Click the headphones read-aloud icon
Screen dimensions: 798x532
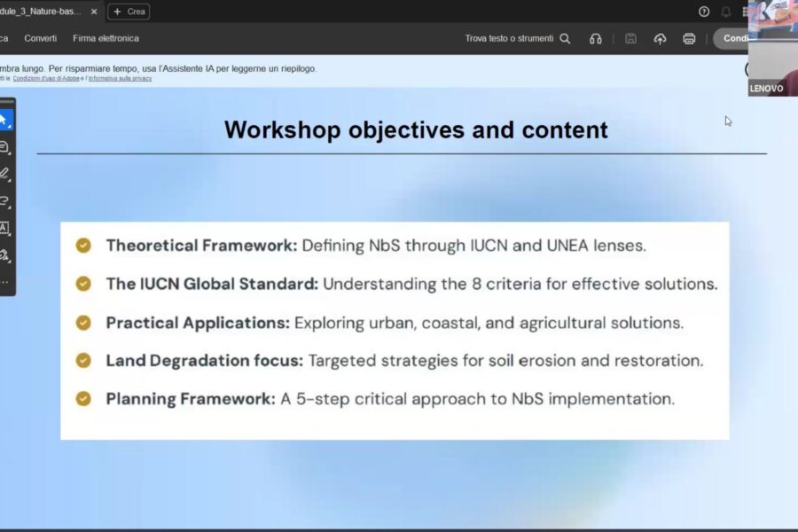(x=596, y=39)
